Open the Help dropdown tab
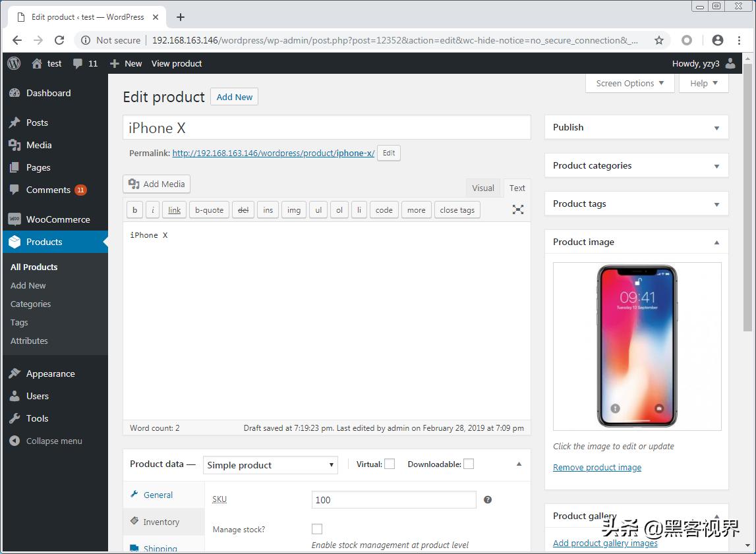The width and height of the screenshot is (756, 554). (703, 84)
